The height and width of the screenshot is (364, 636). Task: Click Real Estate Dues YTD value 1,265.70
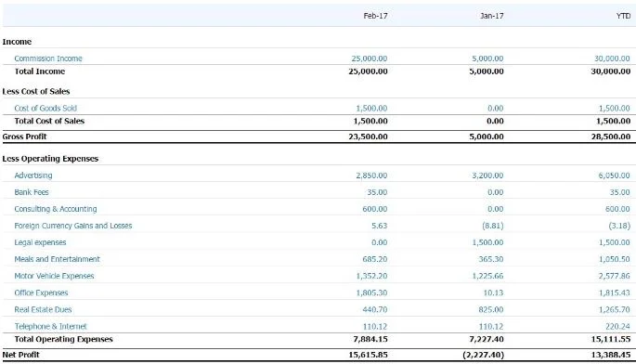pyautogui.click(x=614, y=309)
